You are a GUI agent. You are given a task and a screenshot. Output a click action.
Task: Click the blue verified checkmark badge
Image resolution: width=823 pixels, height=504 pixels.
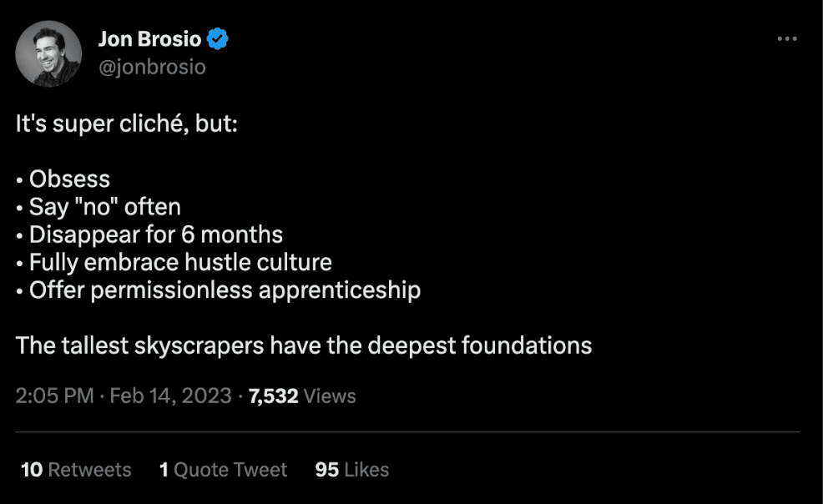[219, 38]
